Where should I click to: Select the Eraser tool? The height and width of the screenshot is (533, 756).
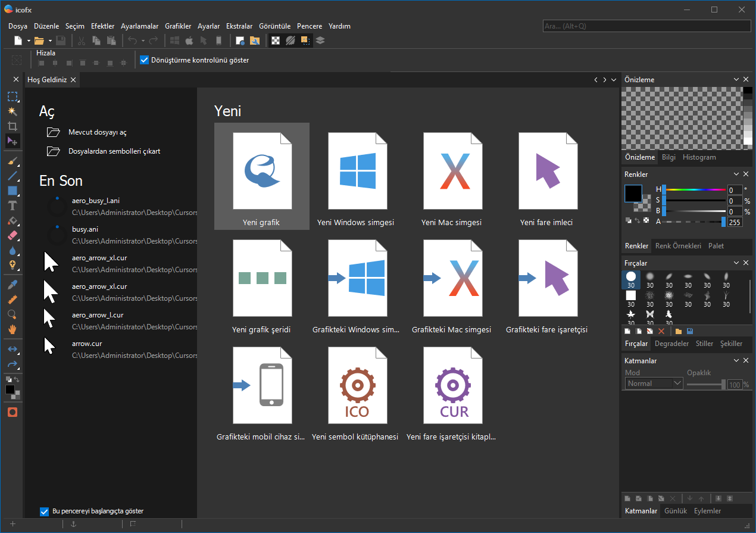pos(12,236)
